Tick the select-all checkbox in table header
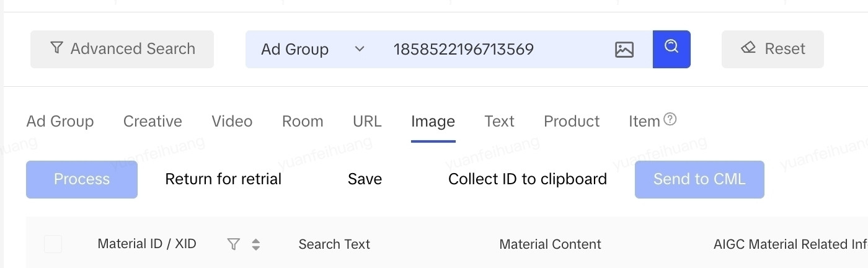868x268 pixels. [53, 244]
